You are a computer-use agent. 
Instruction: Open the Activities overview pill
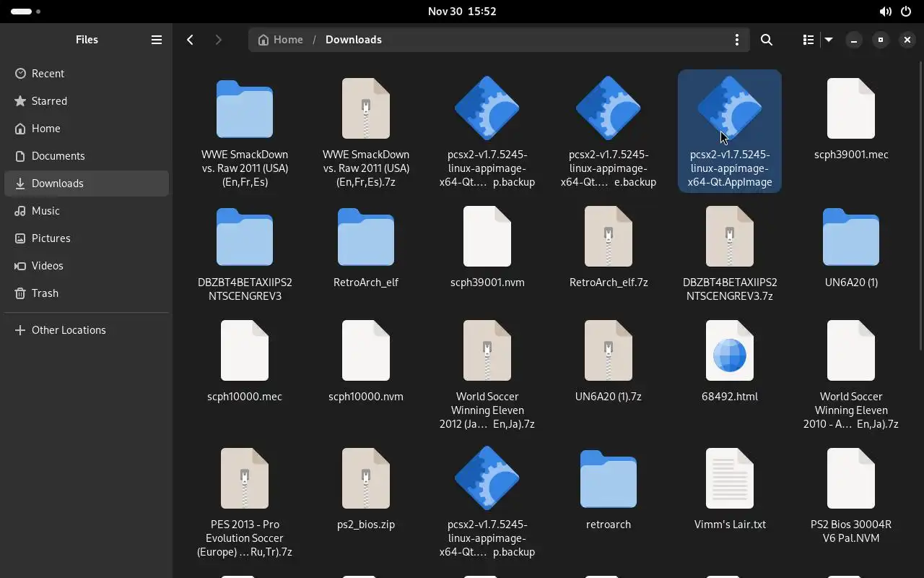click(26, 11)
